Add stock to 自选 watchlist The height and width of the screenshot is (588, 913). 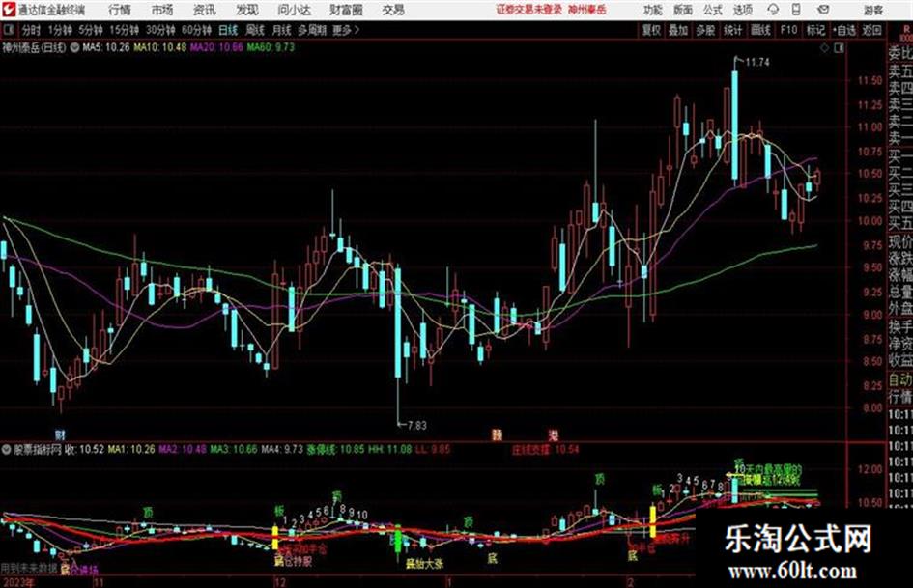[x=844, y=30]
